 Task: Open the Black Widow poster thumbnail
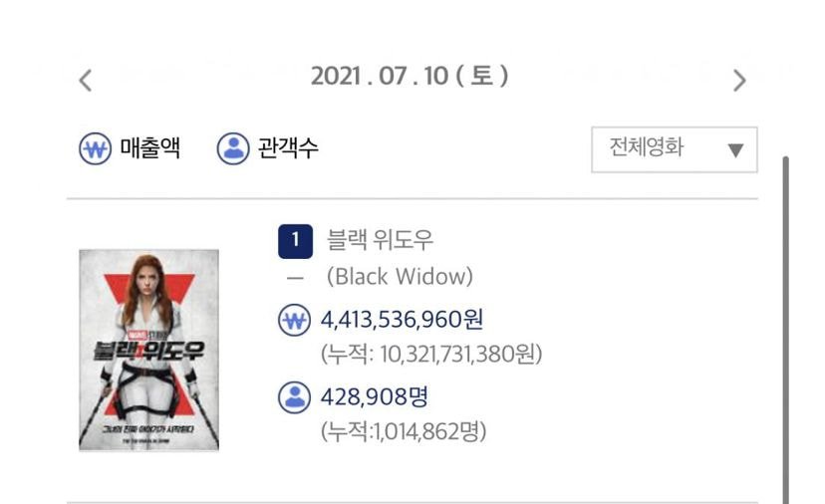(x=148, y=351)
